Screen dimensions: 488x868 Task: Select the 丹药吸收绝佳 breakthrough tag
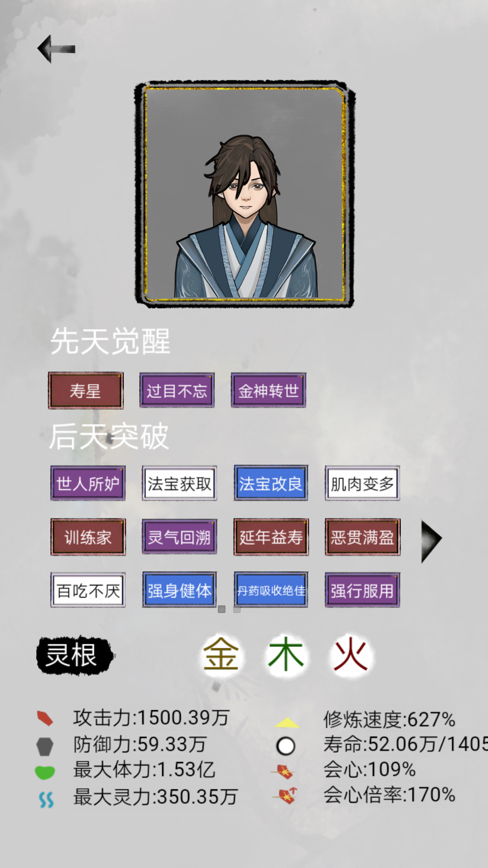pyautogui.click(x=271, y=590)
